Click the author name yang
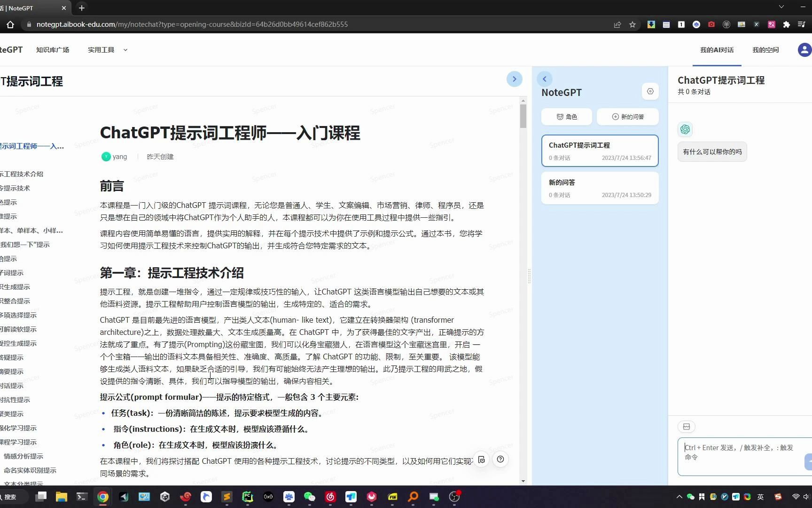The width and height of the screenshot is (812, 508). pyautogui.click(x=120, y=157)
